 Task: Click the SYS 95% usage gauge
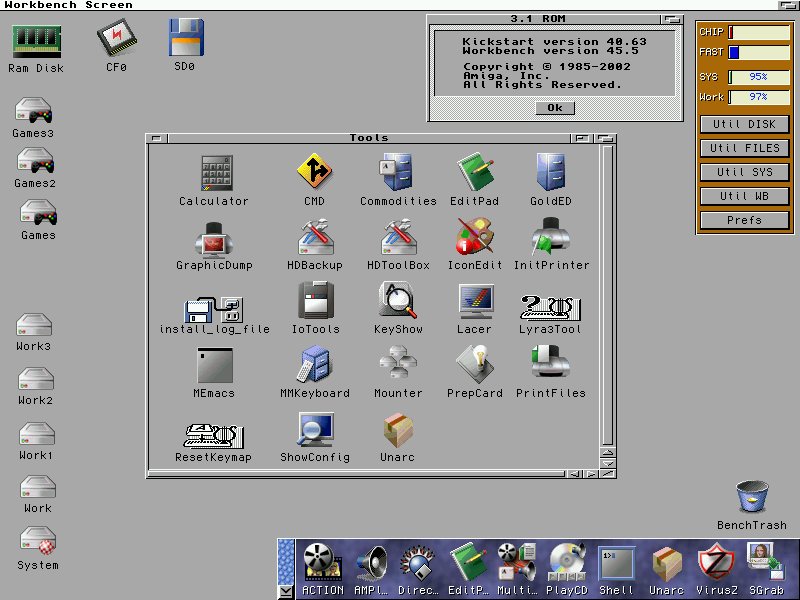[x=759, y=77]
